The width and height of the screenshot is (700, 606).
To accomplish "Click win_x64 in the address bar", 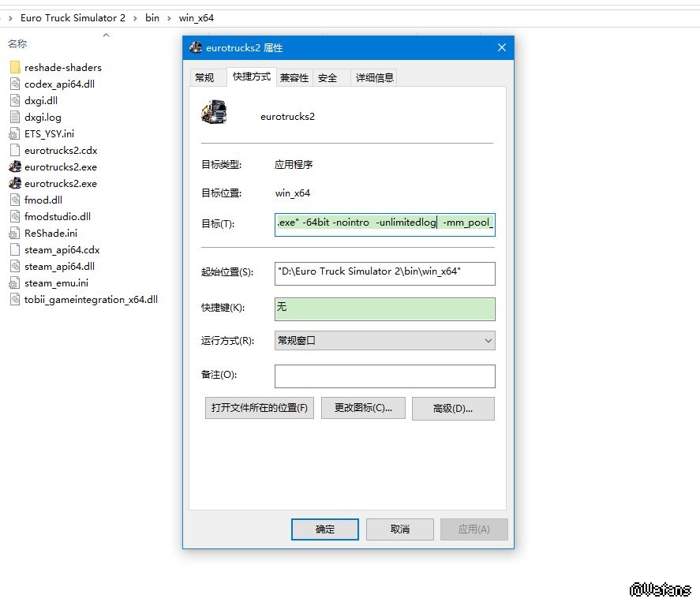I will click(x=197, y=18).
